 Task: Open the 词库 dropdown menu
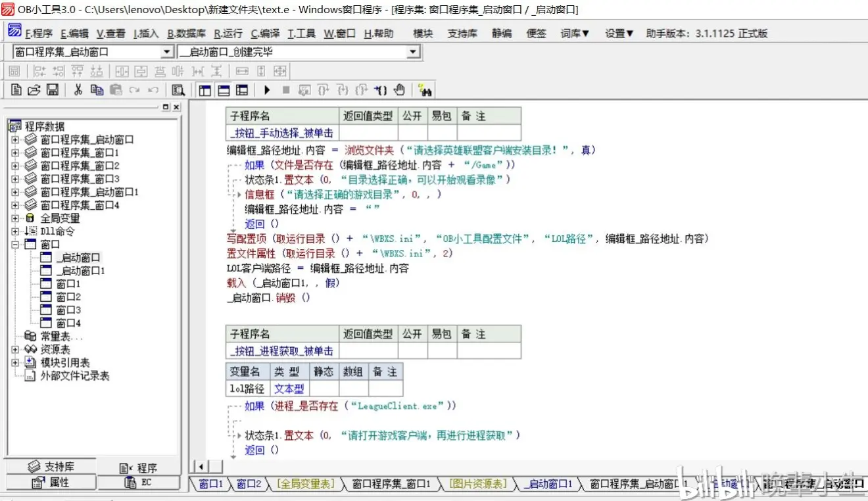pyautogui.click(x=575, y=34)
